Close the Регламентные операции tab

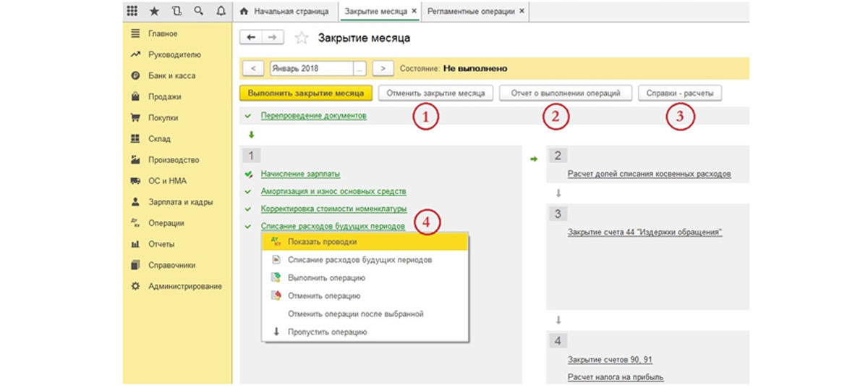522,12
